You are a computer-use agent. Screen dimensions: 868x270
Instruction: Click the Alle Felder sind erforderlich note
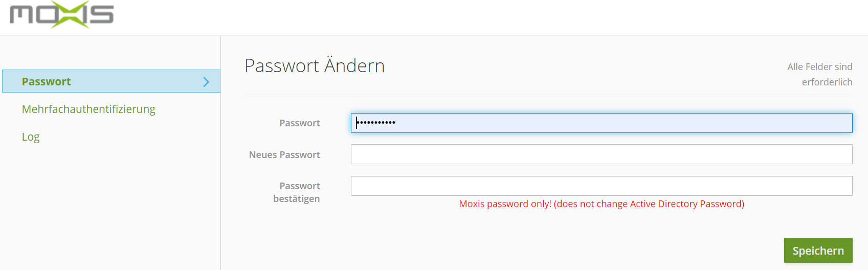[820, 75]
